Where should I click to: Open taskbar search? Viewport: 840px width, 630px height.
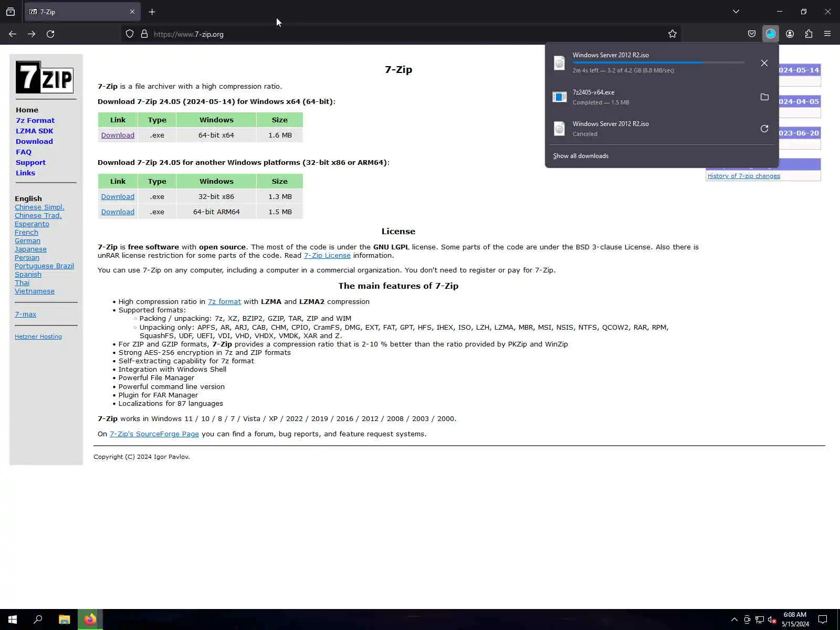click(x=38, y=619)
